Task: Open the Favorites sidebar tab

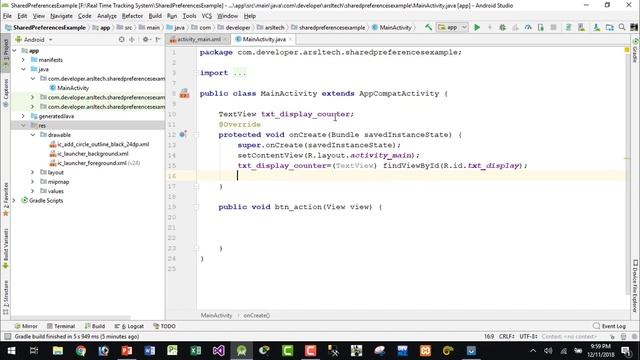Action: (5, 200)
